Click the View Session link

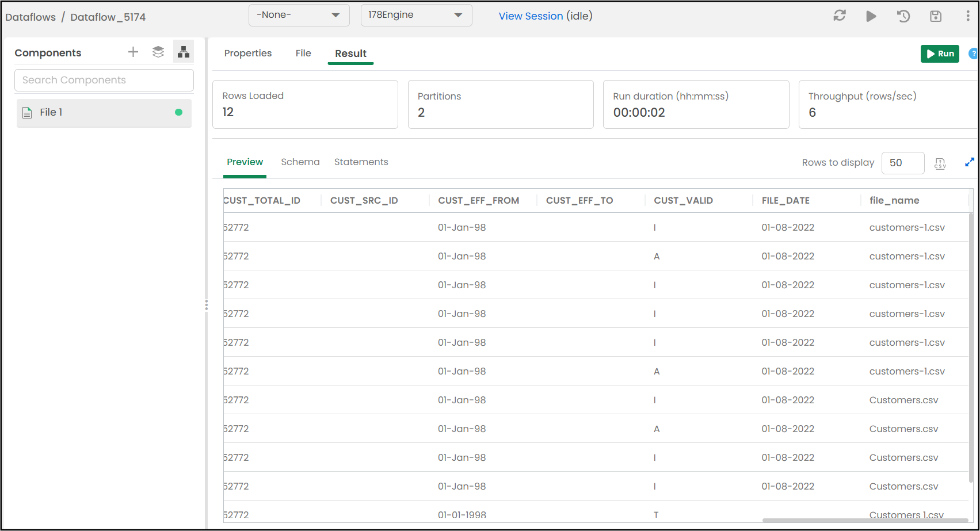531,16
